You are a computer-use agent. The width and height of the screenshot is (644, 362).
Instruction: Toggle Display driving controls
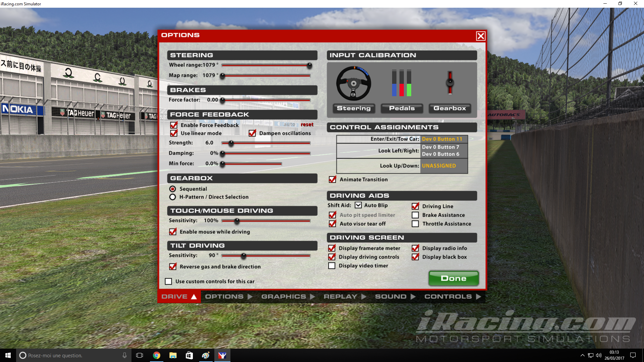point(332,257)
